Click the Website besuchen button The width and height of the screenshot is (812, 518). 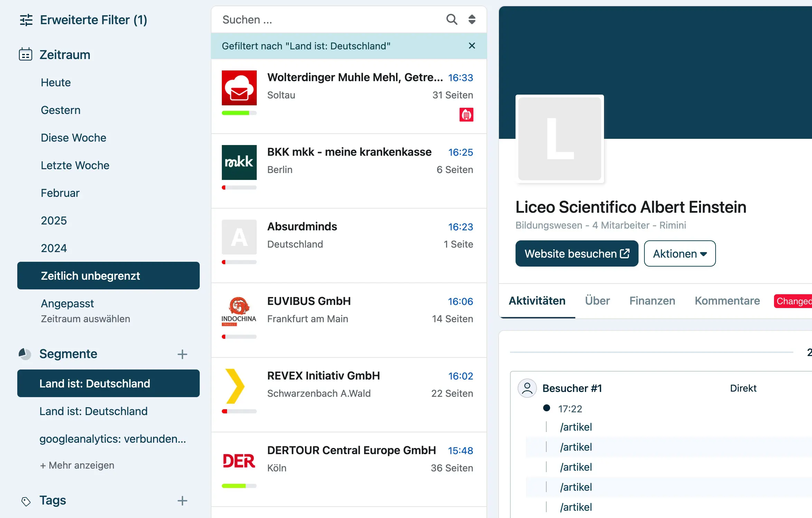(576, 253)
